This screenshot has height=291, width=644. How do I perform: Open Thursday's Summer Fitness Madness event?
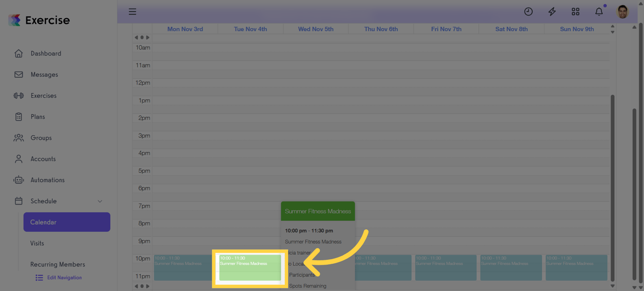coord(383,267)
